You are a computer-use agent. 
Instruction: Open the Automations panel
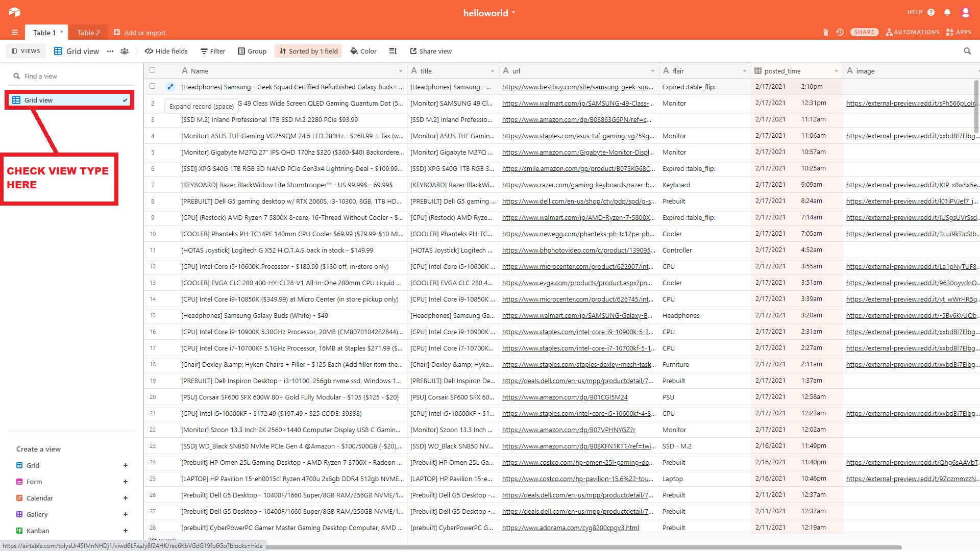coord(913,32)
